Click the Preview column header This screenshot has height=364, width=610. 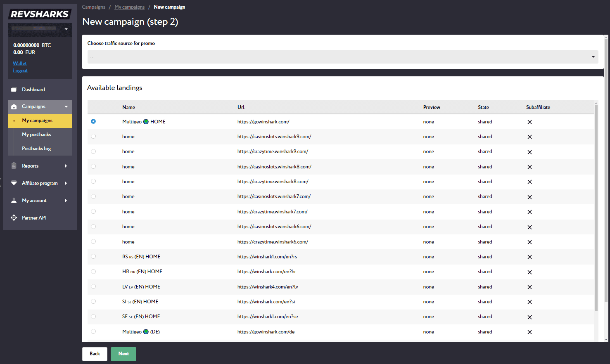click(x=432, y=107)
